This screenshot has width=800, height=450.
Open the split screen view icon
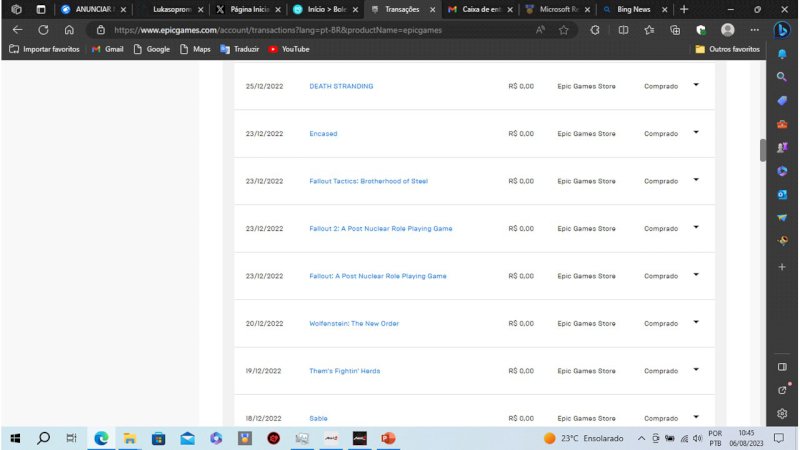624,30
